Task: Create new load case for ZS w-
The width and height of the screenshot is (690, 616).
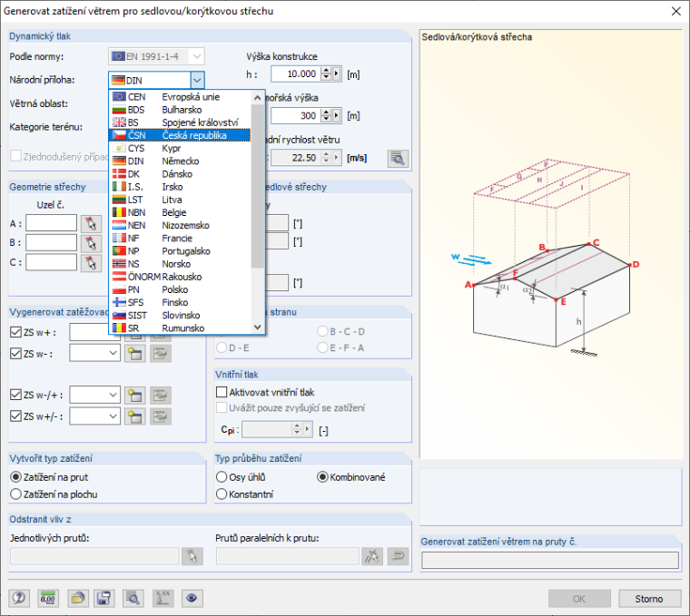Action: coord(135,354)
